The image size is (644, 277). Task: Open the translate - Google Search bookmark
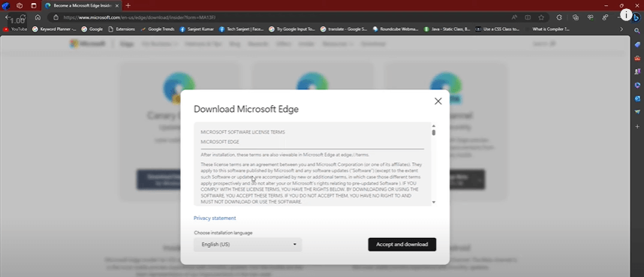(345, 29)
